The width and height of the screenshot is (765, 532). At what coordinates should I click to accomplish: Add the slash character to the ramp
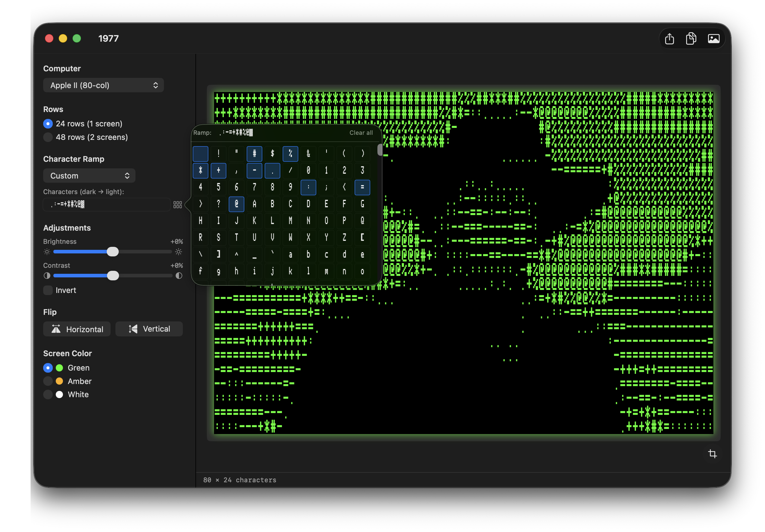[x=290, y=170]
